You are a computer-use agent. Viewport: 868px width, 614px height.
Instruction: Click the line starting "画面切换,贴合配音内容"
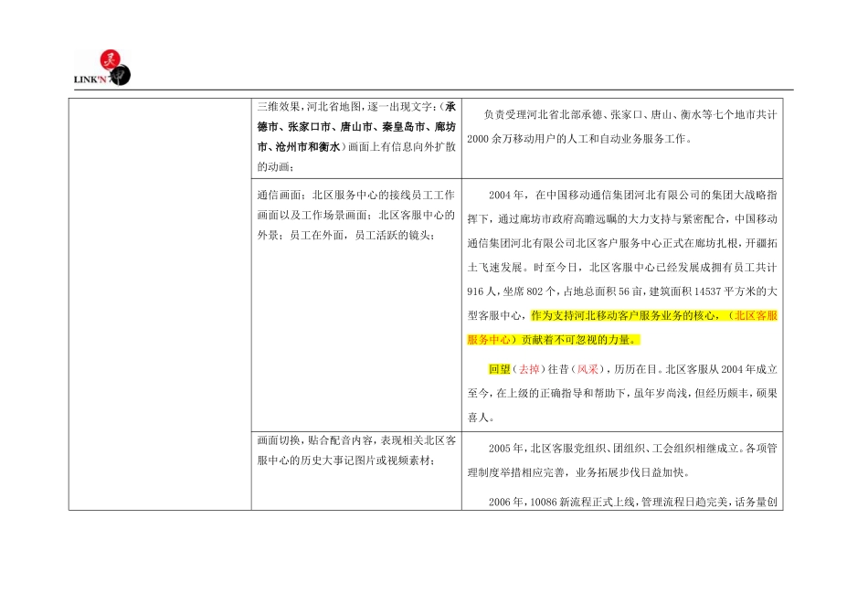point(356,440)
